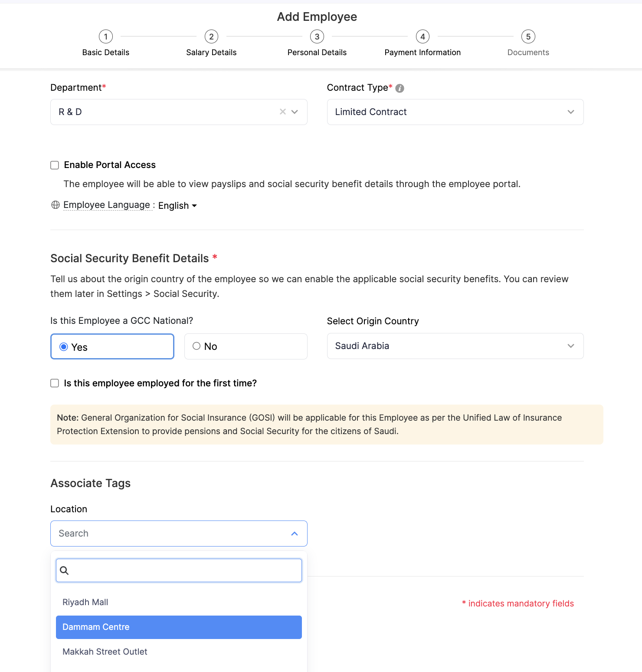This screenshot has width=642, height=672.
Task: Click the magnifier icon in the location search
Action: point(64,570)
